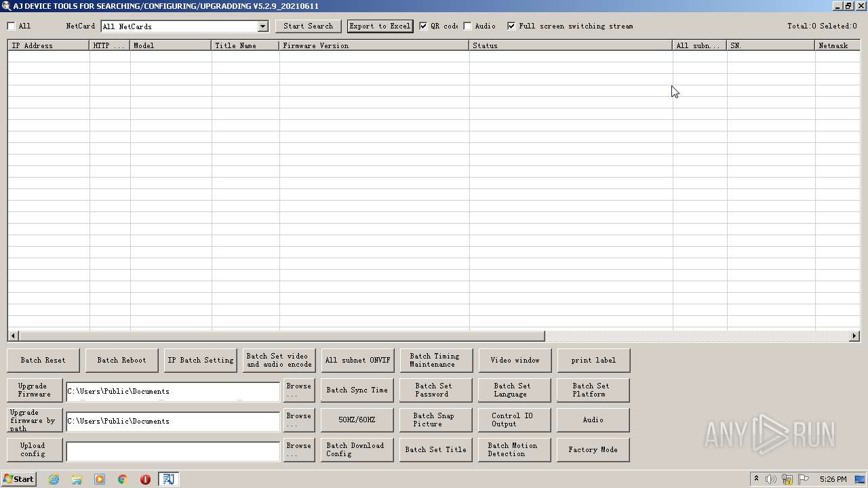Launch Google Chrome from the taskbar
The width and height of the screenshot is (868, 488).
(x=123, y=479)
